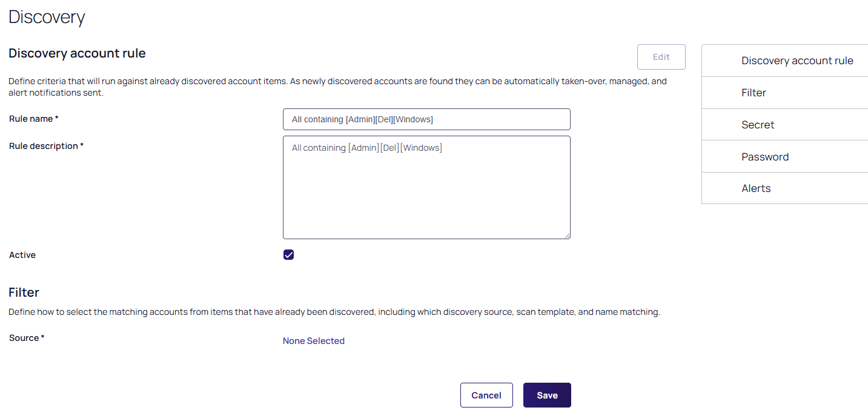Click the Rule name field label

[x=34, y=119]
